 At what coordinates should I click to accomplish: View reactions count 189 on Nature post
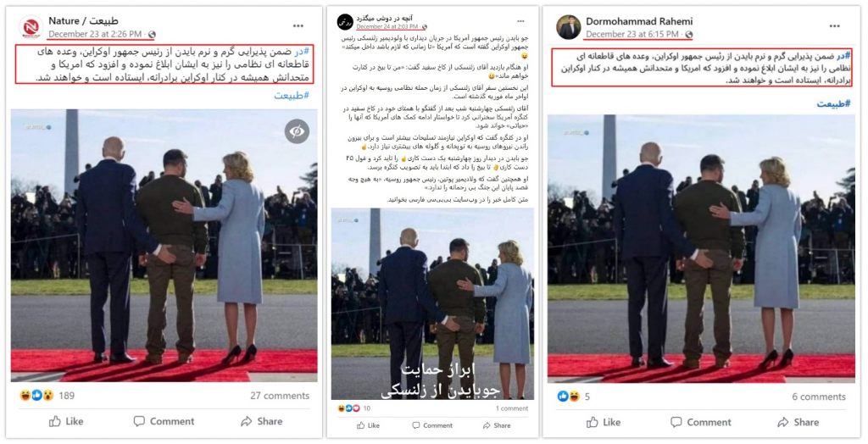pyautogui.click(x=66, y=396)
